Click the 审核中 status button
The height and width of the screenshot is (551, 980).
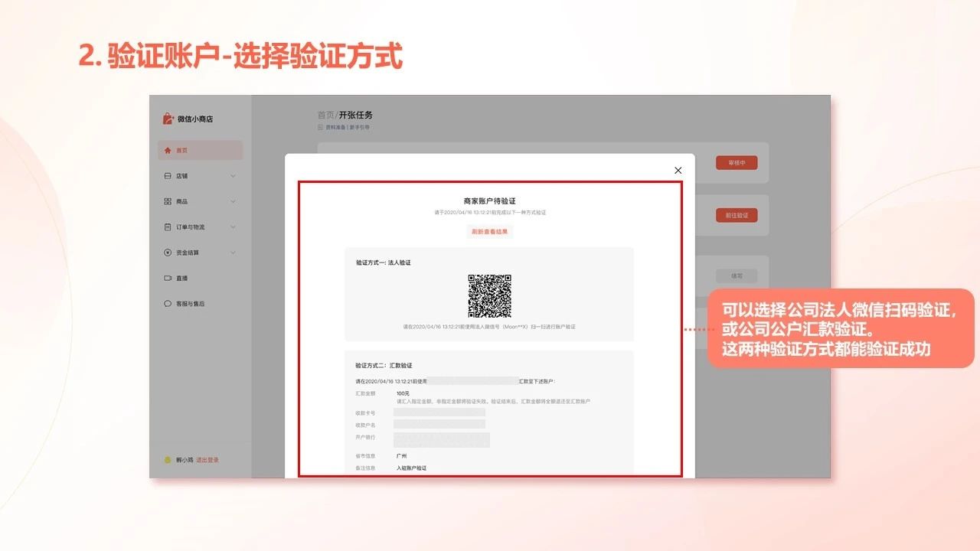(x=737, y=162)
